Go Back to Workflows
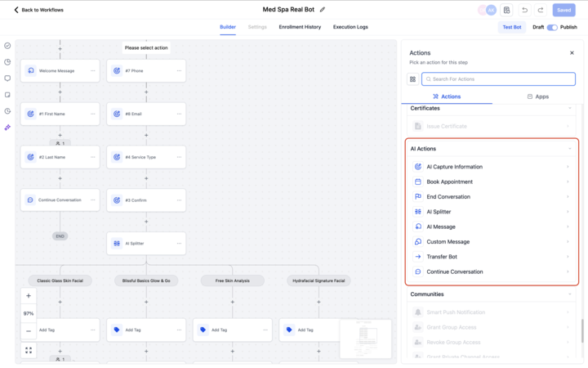Screen dimensions: 588x368 pyautogui.click(x=38, y=10)
